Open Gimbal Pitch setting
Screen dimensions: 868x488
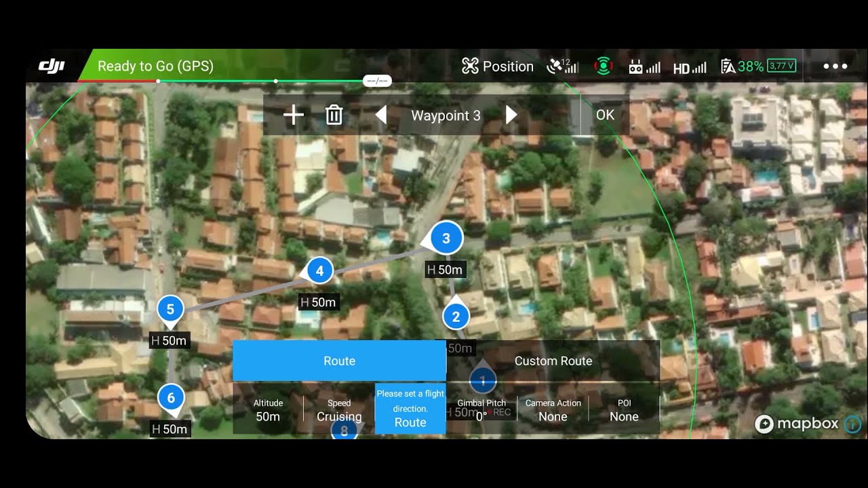481,409
